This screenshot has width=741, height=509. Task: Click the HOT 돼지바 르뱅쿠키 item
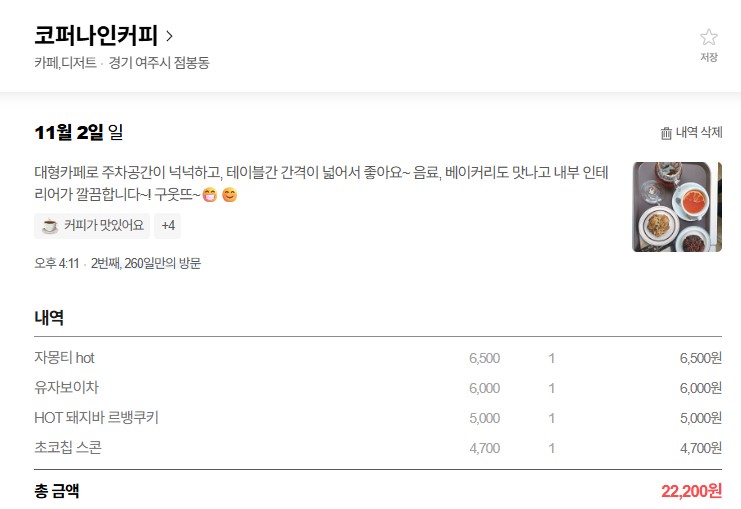pyautogui.click(x=96, y=418)
